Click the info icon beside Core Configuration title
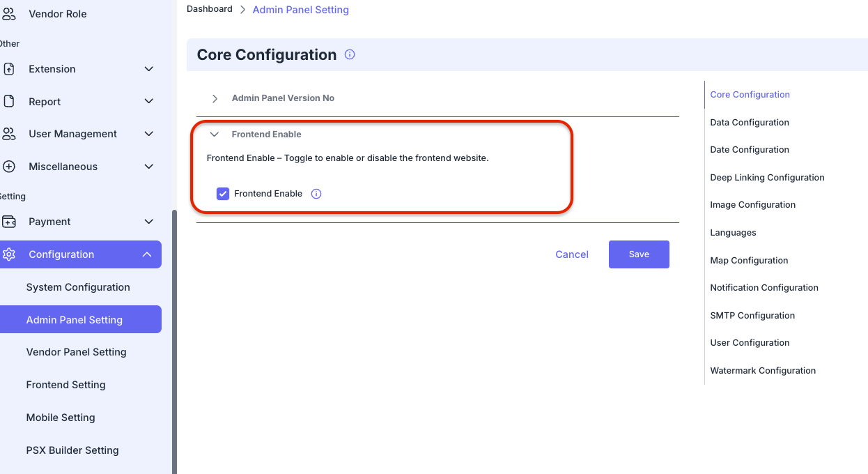Image resolution: width=868 pixels, height=474 pixels. (350, 54)
